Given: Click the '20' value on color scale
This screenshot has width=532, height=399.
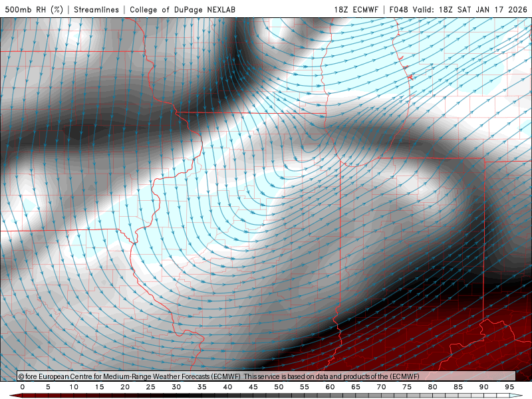Looking at the screenshot, I should click(125, 387).
